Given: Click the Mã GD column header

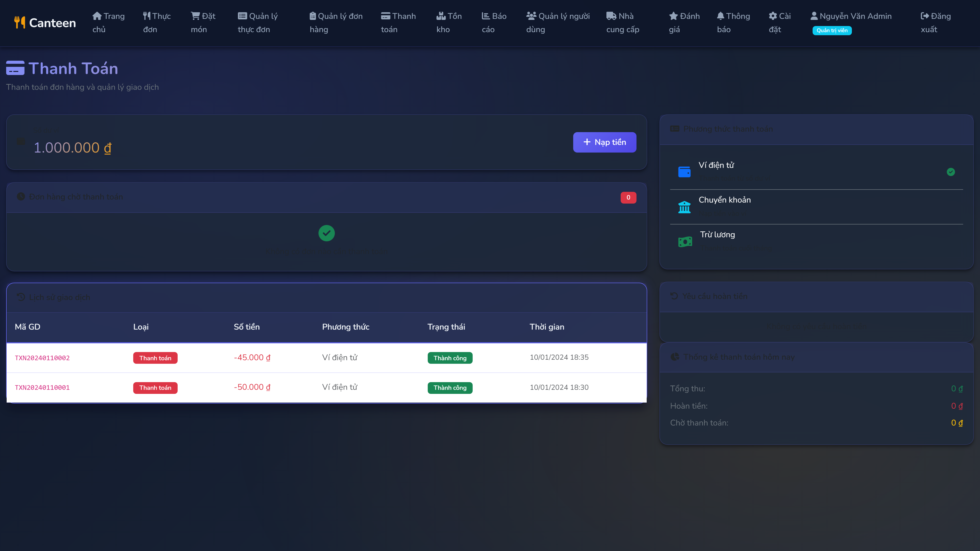Looking at the screenshot, I should [27, 327].
